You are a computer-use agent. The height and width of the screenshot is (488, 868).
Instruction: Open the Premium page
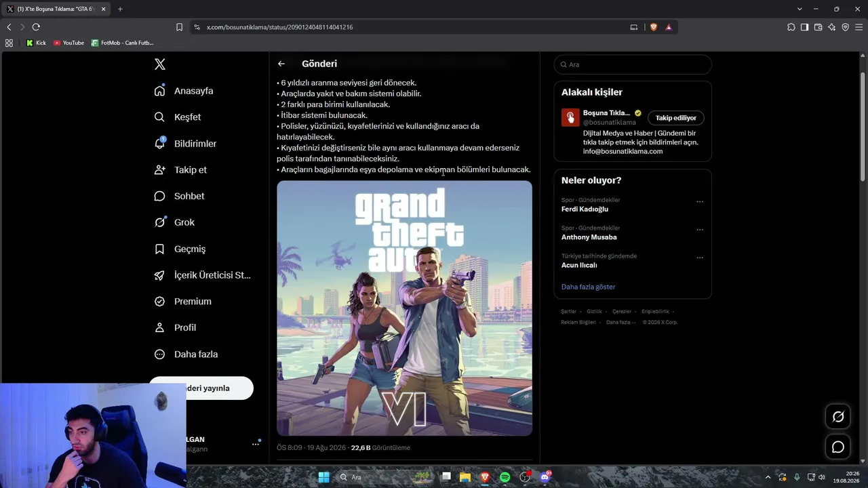pyautogui.click(x=182, y=302)
